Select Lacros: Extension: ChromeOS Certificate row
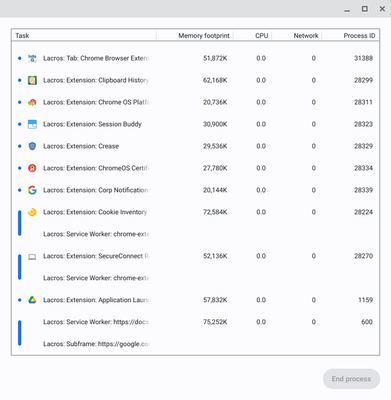391x400 pixels. pyautogui.click(x=195, y=168)
